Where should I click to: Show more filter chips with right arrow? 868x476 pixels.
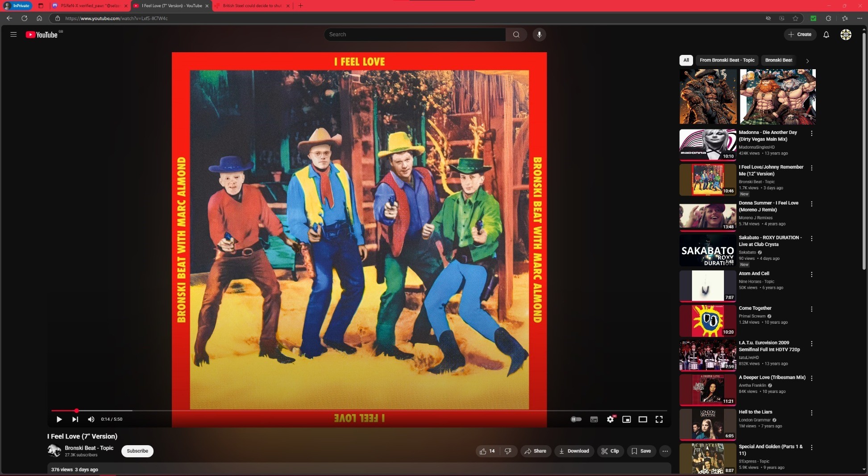coord(807,61)
